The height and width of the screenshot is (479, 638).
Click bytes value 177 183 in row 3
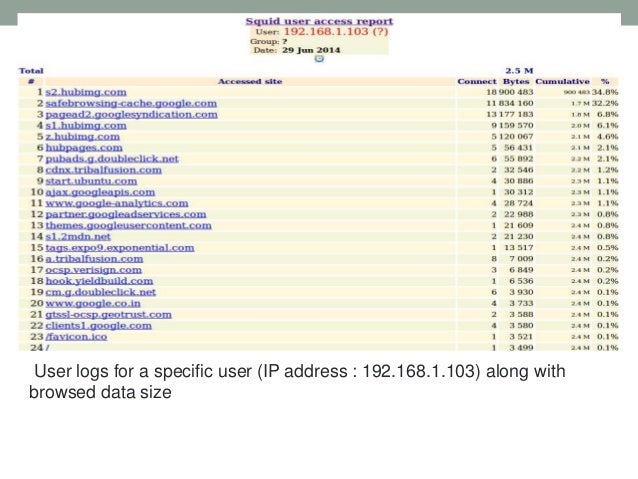tap(516, 115)
